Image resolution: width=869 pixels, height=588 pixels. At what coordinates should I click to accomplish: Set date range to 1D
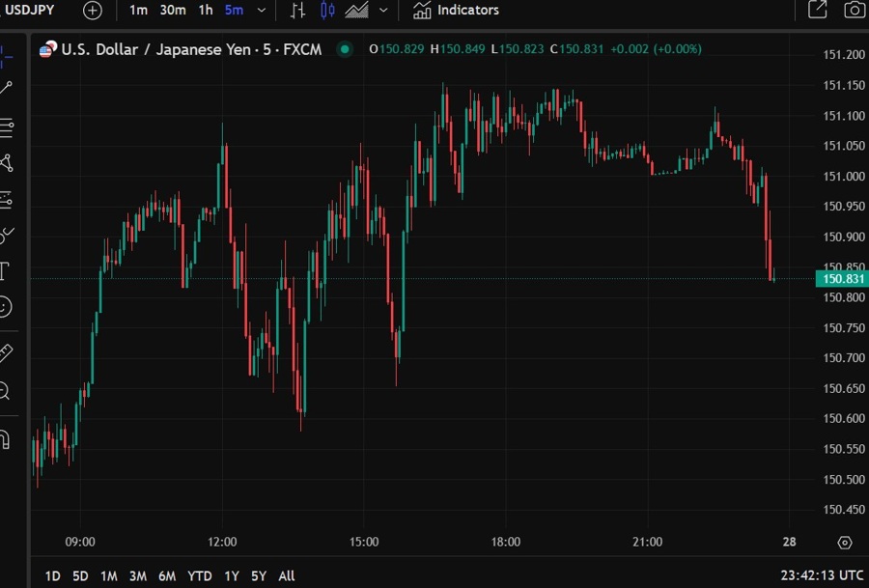click(x=53, y=575)
